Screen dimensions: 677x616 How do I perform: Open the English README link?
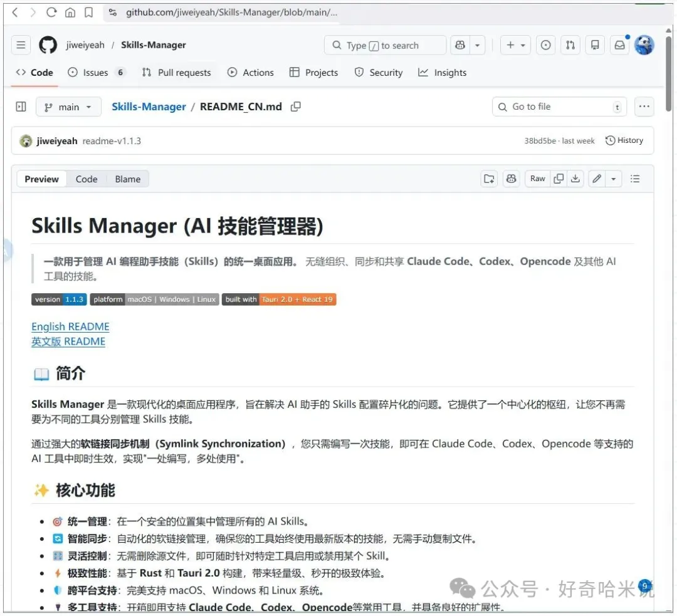pos(70,326)
